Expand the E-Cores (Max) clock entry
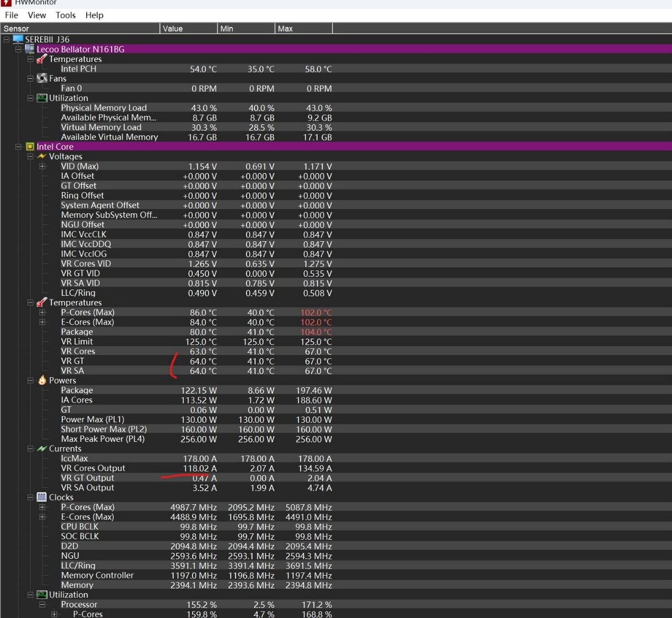The image size is (672, 618). [42, 517]
